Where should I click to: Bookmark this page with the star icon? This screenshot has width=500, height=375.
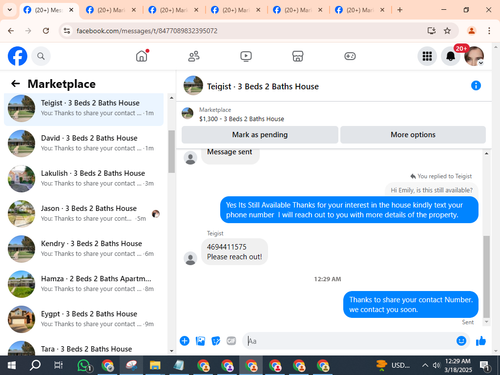point(447,31)
